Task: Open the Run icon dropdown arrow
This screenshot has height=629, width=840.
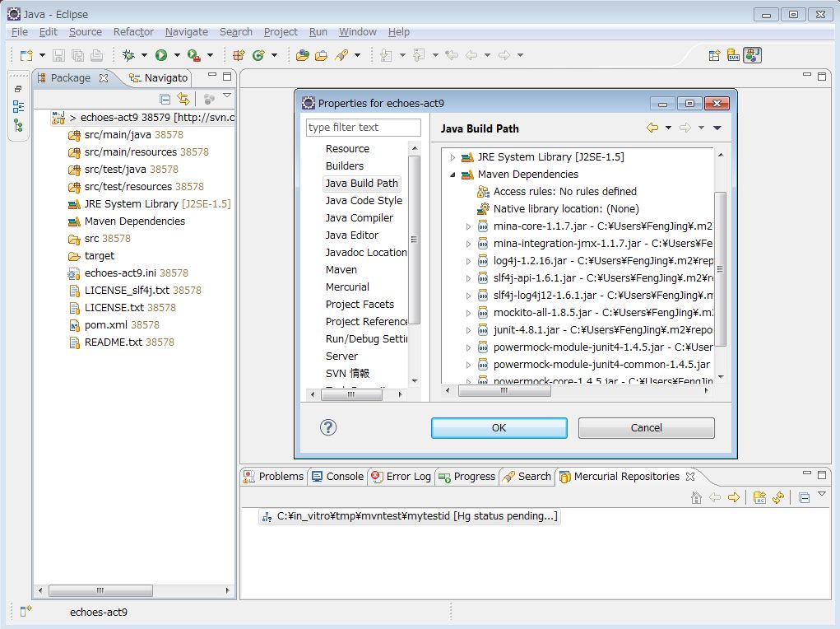Action: pos(177,55)
